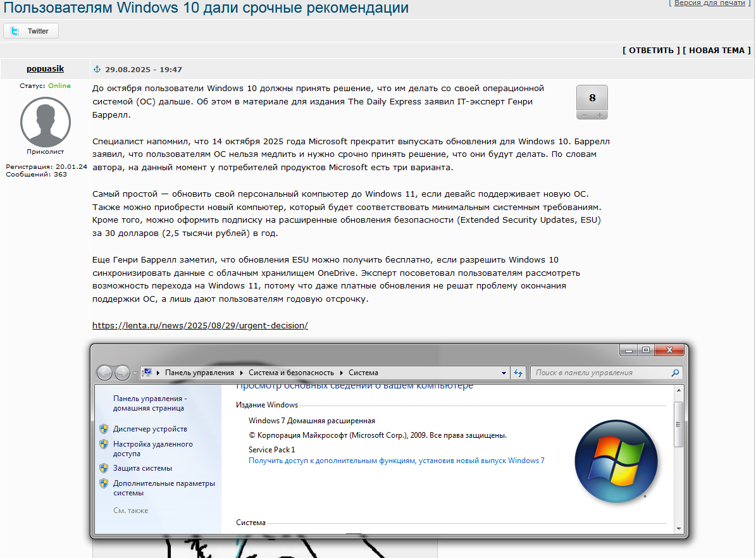Click the Сообщений: 363 message count
756x558 pixels.
[36, 175]
